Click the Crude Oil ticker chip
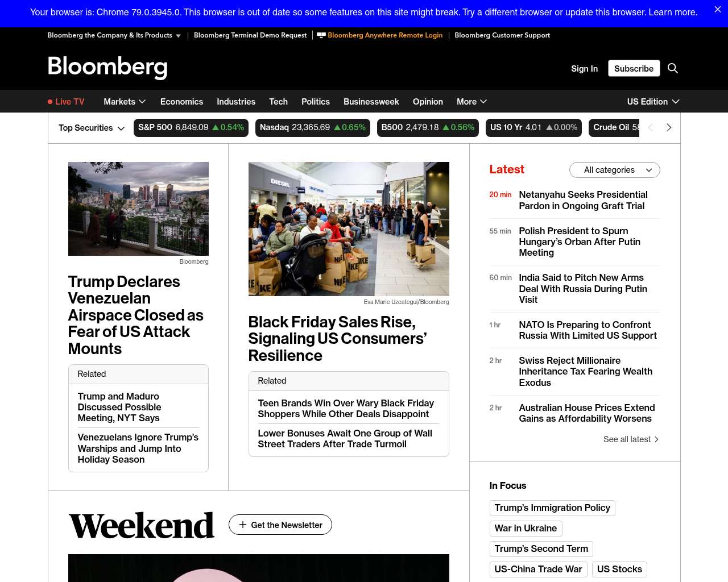Image resolution: width=728 pixels, height=582 pixels. 614,128
